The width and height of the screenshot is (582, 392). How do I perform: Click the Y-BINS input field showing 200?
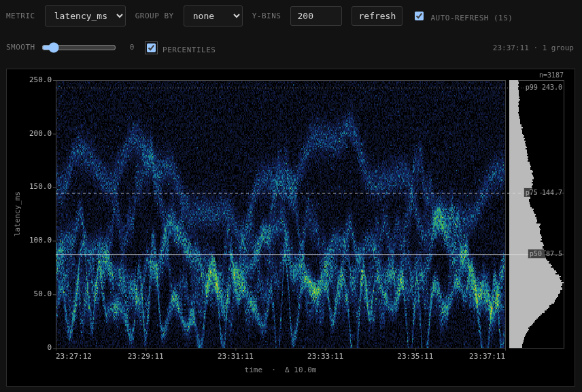(316, 16)
